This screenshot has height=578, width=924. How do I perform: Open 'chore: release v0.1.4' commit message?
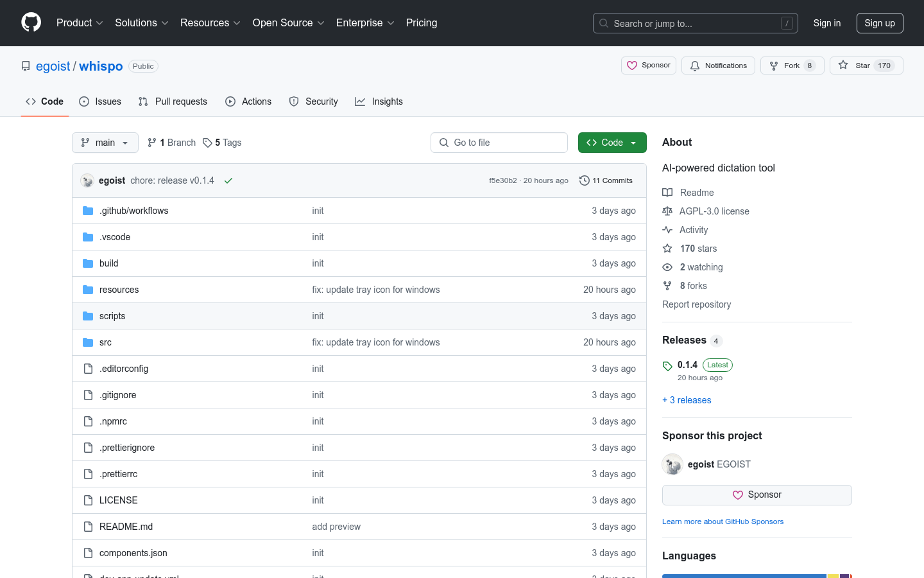point(172,180)
